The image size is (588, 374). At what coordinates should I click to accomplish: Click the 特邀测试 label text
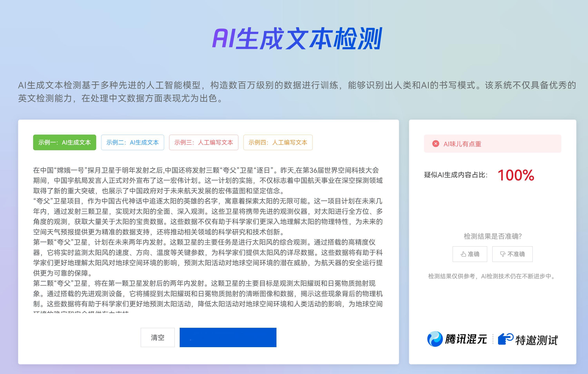536,340
